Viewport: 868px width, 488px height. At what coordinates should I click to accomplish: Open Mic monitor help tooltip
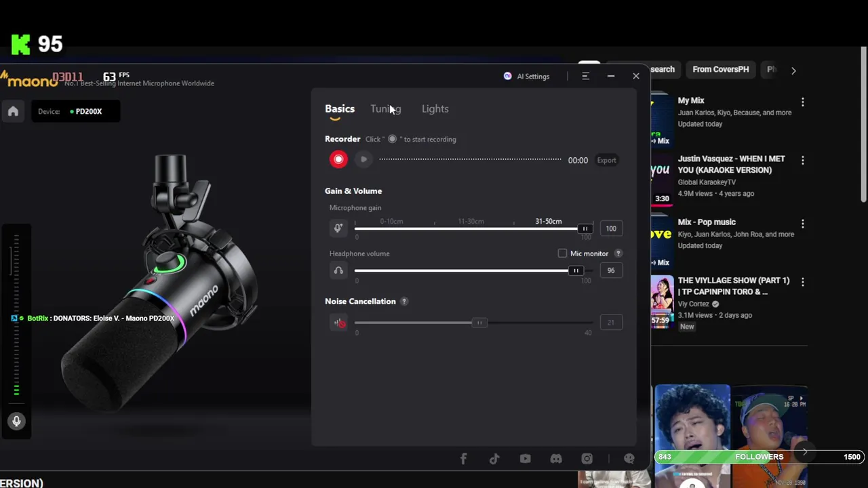point(618,253)
